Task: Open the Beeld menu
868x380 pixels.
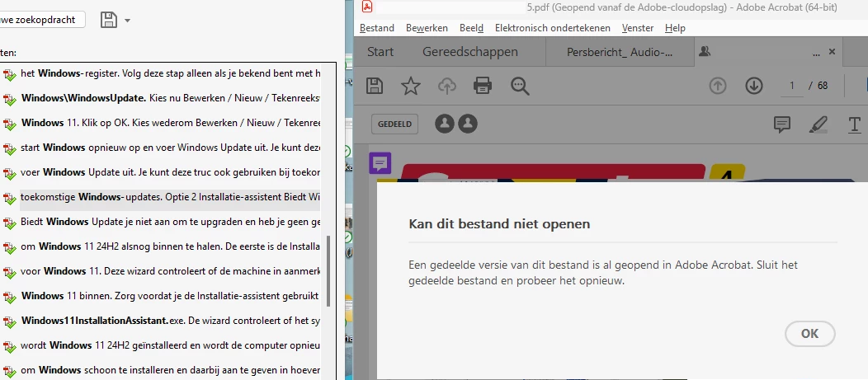Action: click(472, 28)
